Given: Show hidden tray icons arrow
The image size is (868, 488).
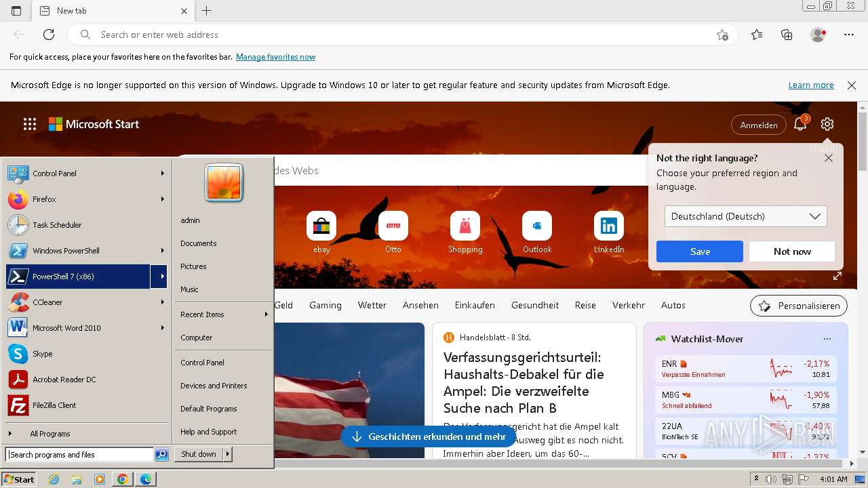Looking at the screenshot, I should (x=756, y=479).
